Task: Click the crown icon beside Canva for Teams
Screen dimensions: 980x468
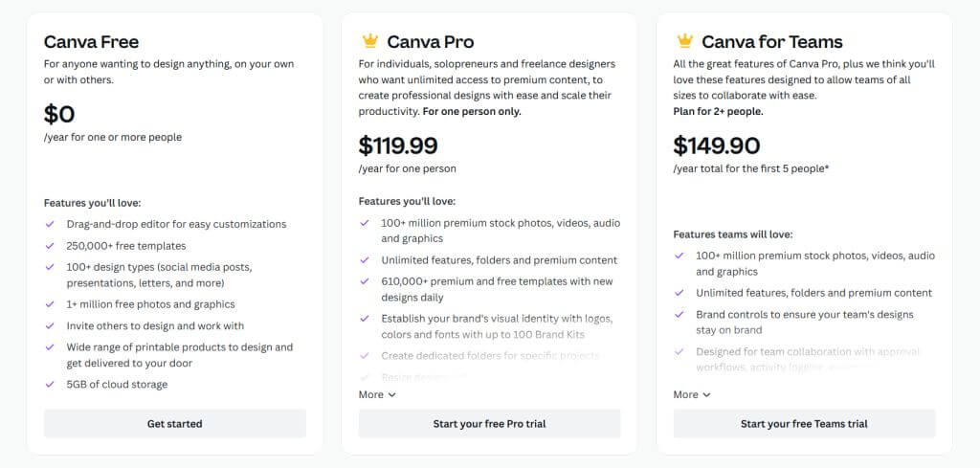Action: pos(684,41)
